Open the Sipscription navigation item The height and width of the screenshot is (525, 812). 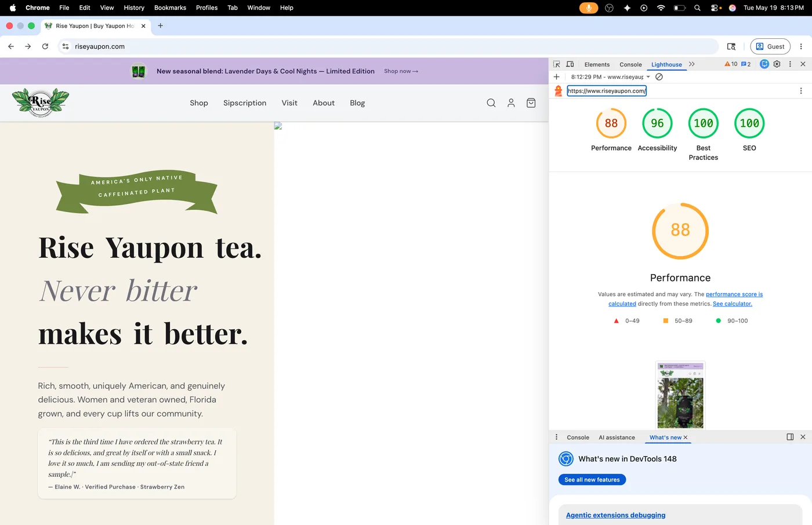pos(245,103)
